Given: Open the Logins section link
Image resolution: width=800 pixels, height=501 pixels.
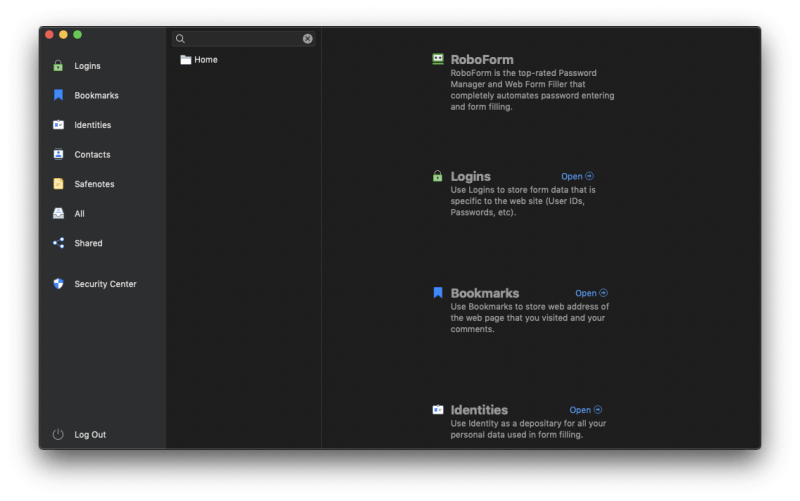Looking at the screenshot, I should pyautogui.click(x=577, y=176).
